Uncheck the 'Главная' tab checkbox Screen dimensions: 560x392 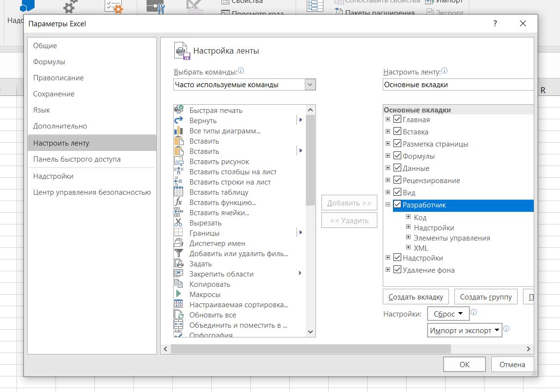coord(397,119)
